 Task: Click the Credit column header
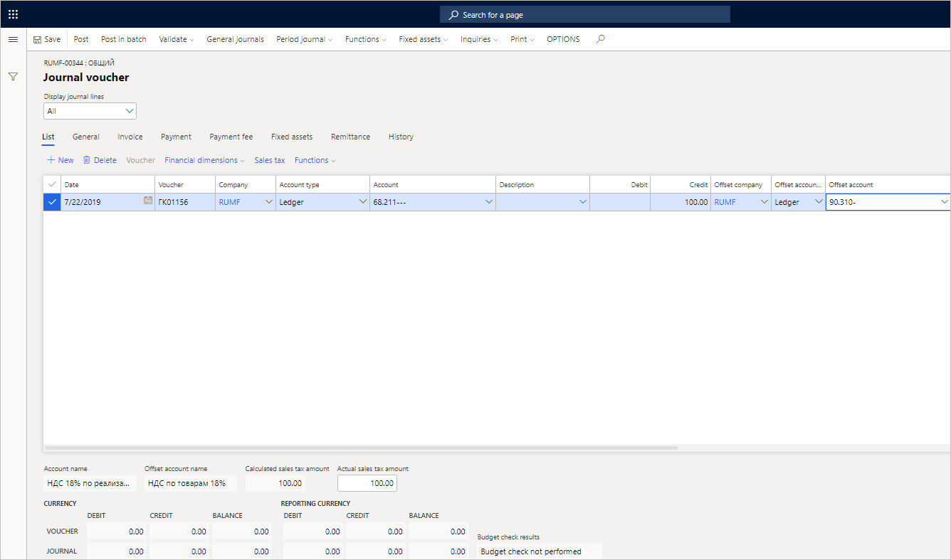pos(681,184)
